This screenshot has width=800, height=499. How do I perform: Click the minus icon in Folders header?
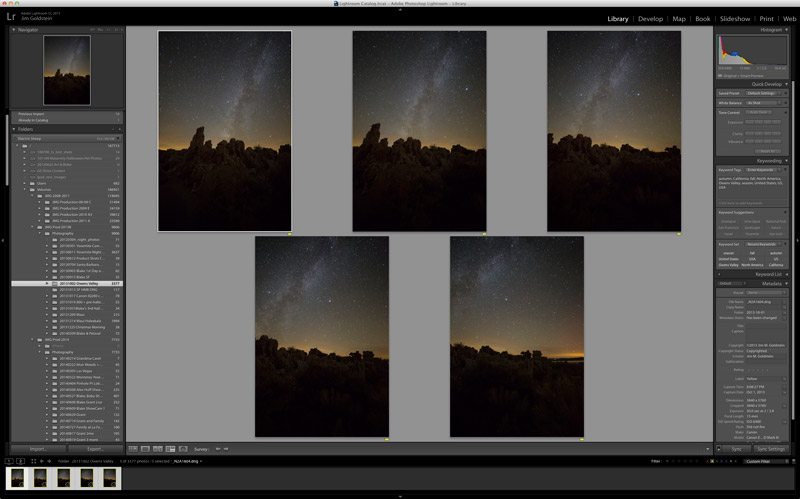tap(113, 129)
